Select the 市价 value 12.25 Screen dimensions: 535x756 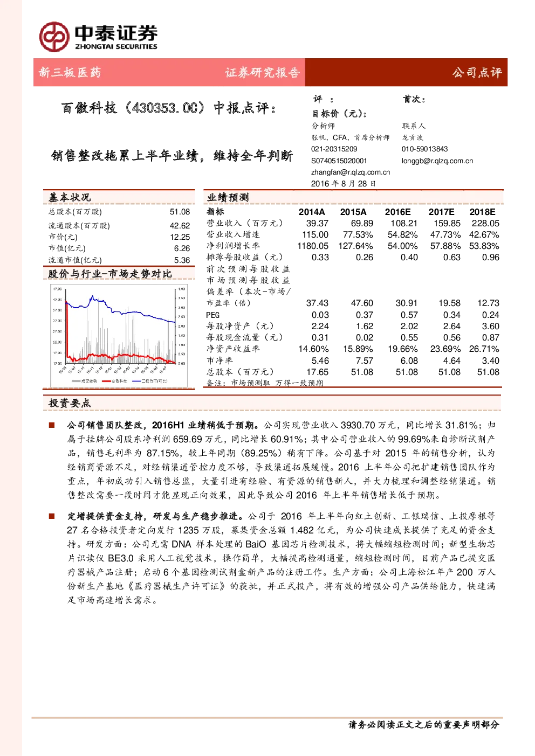180,237
